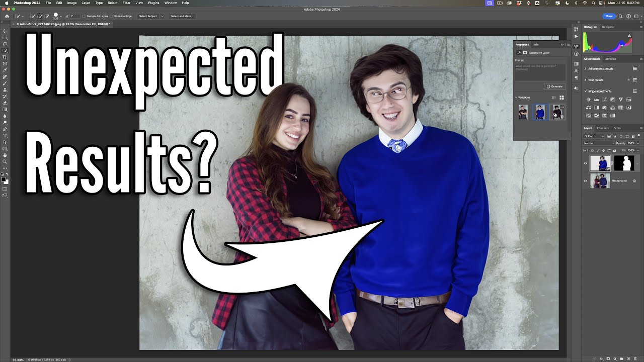644x362 pixels.
Task: Open the variations grid view icon
Action: (562, 98)
